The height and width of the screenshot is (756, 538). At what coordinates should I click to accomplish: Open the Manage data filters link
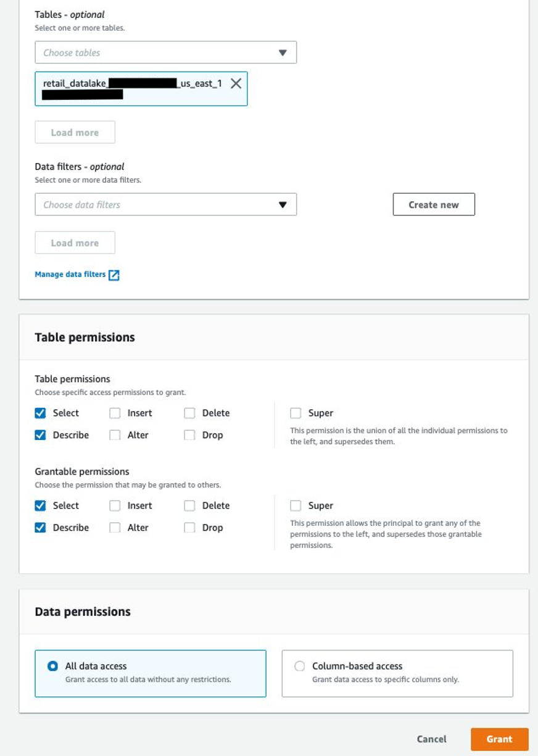point(70,274)
